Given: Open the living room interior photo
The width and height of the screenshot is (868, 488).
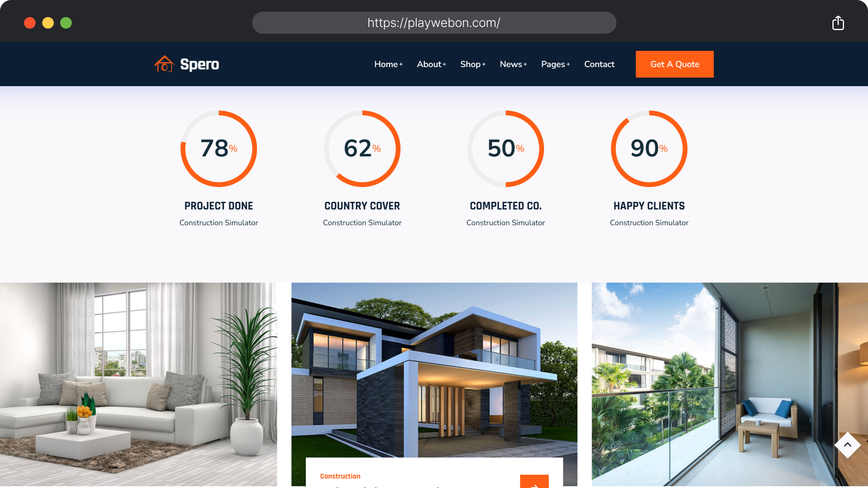Looking at the screenshot, I should pyautogui.click(x=138, y=384).
